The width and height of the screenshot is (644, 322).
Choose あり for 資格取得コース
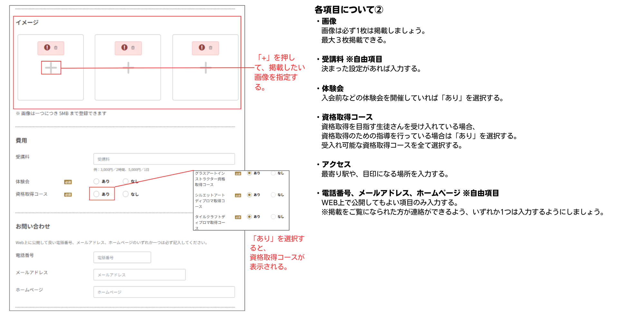coord(96,194)
